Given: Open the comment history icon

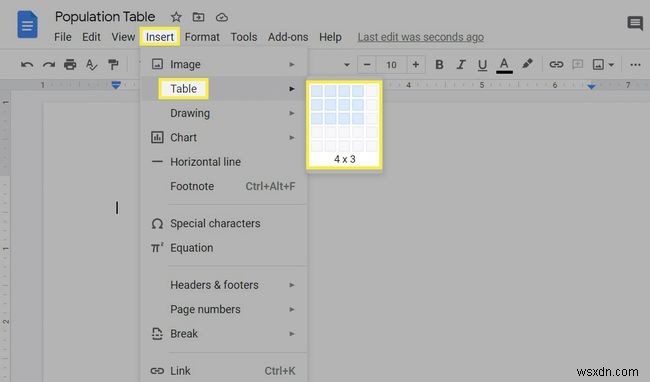Looking at the screenshot, I should tap(635, 23).
